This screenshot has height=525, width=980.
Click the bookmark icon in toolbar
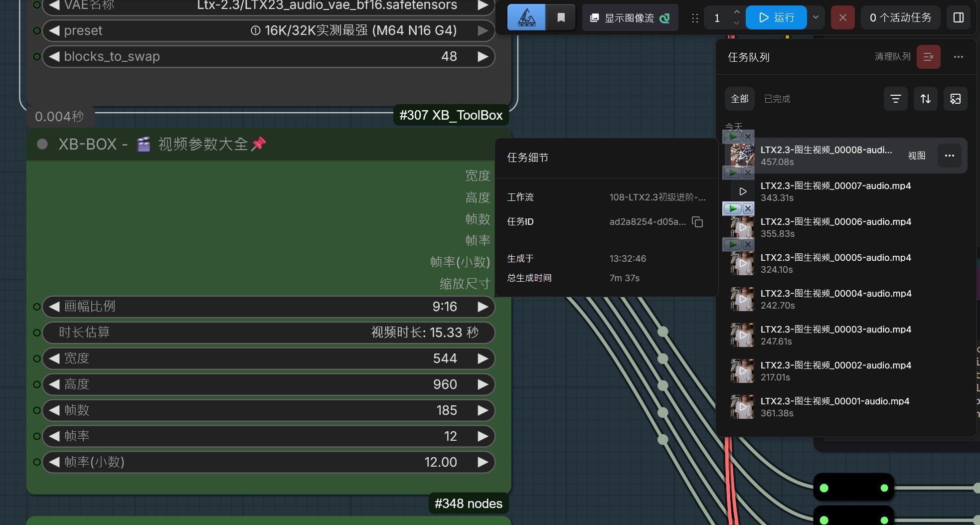(561, 18)
